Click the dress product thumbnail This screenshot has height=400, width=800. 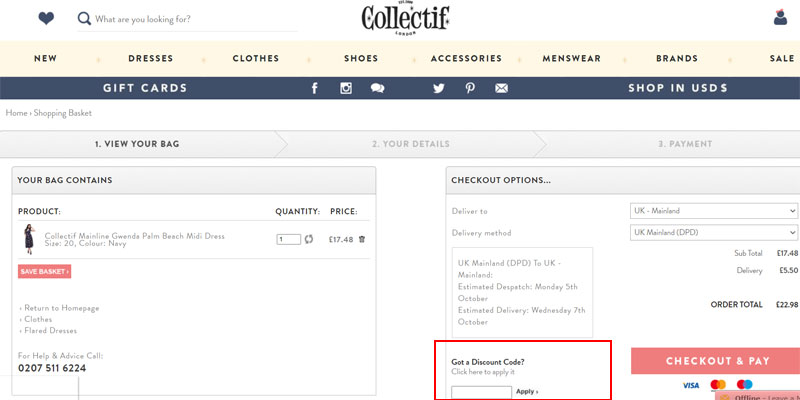(29, 239)
